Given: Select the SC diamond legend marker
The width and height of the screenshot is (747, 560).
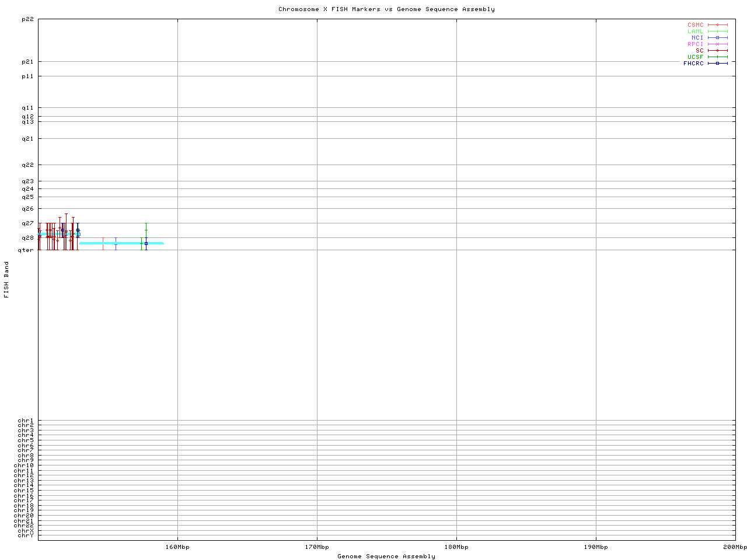Looking at the screenshot, I should (717, 51).
